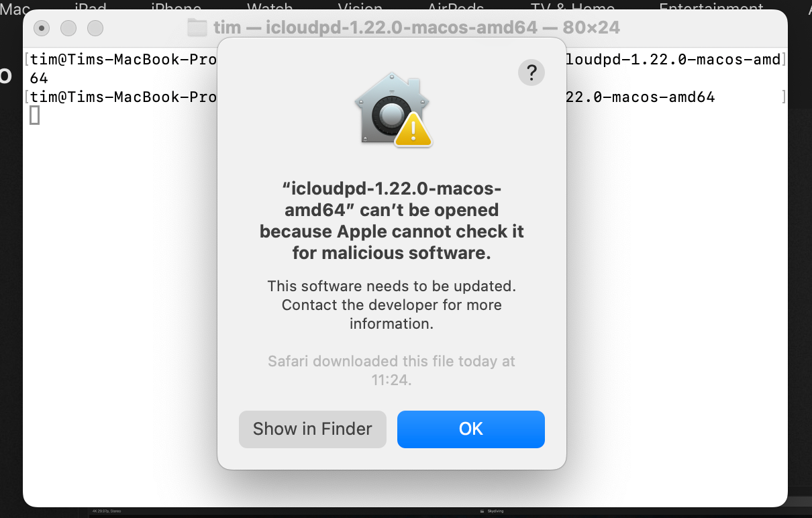Select Entertainment in the navigation bar
The height and width of the screenshot is (518, 812).
click(711, 7)
